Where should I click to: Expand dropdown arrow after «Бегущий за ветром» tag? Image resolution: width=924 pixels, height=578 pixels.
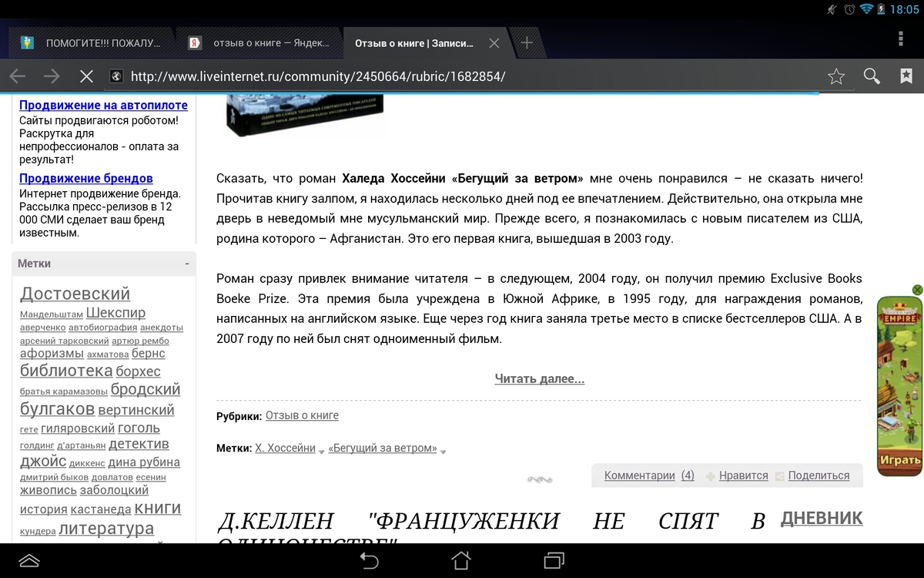tap(443, 451)
